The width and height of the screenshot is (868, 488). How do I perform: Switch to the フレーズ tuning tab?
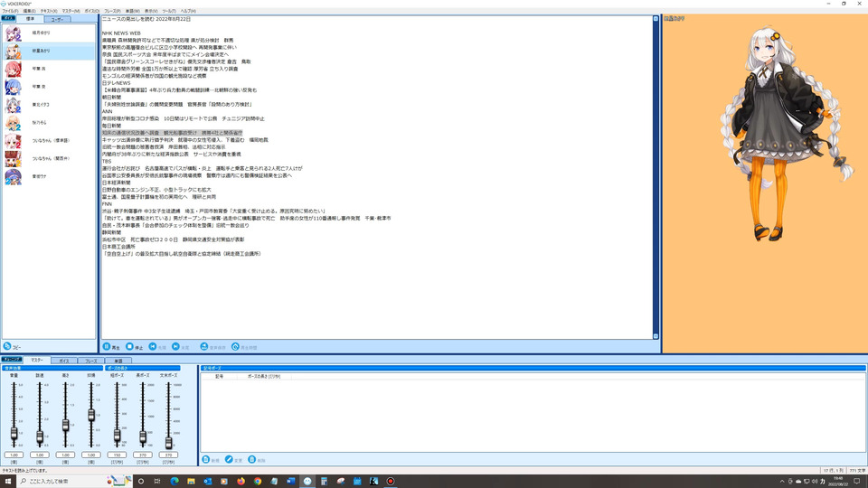coord(90,361)
